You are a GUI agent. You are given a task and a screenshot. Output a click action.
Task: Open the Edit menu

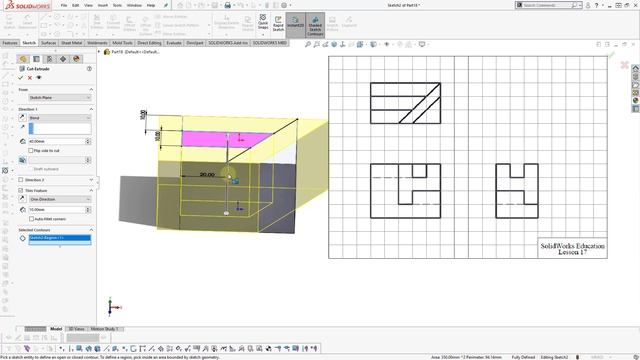(76, 6)
